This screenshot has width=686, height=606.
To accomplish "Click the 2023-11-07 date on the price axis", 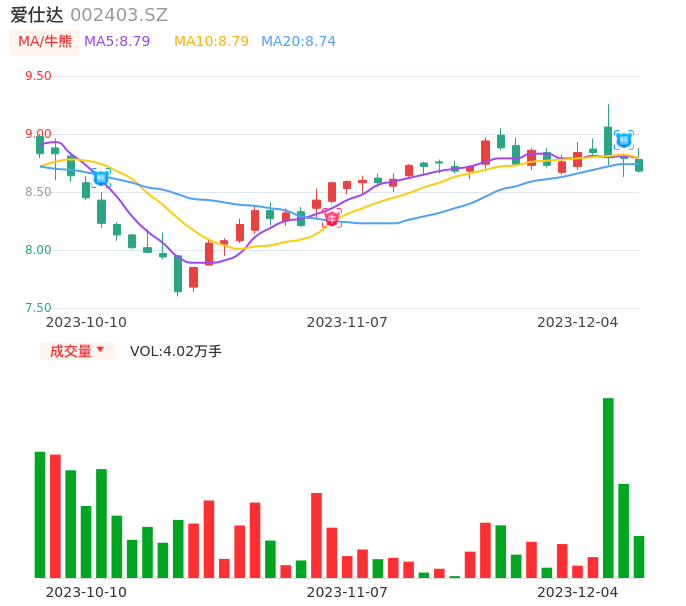I will pyautogui.click(x=347, y=322).
